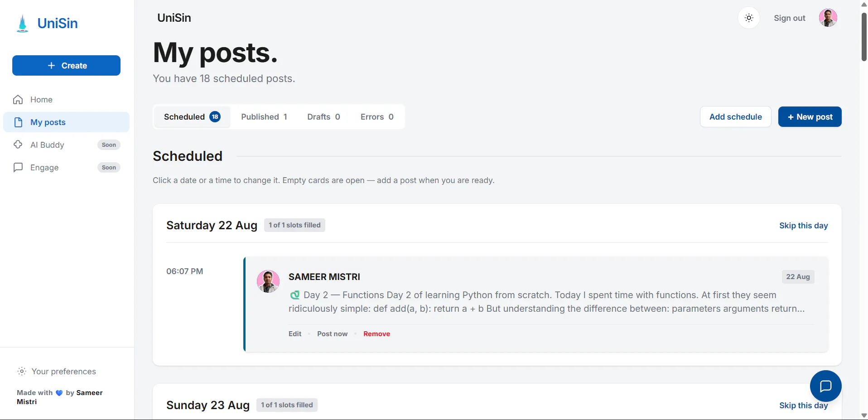
Task: Click the blue Create button
Action: click(x=66, y=66)
